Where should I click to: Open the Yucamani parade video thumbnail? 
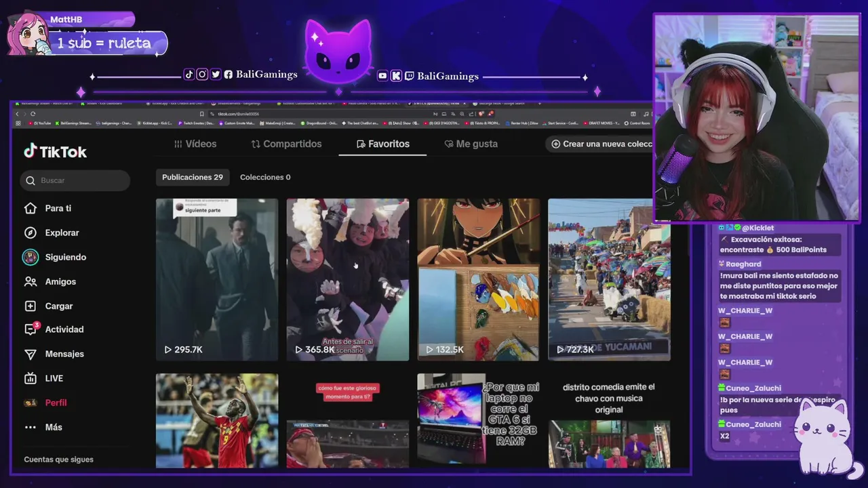tap(609, 279)
